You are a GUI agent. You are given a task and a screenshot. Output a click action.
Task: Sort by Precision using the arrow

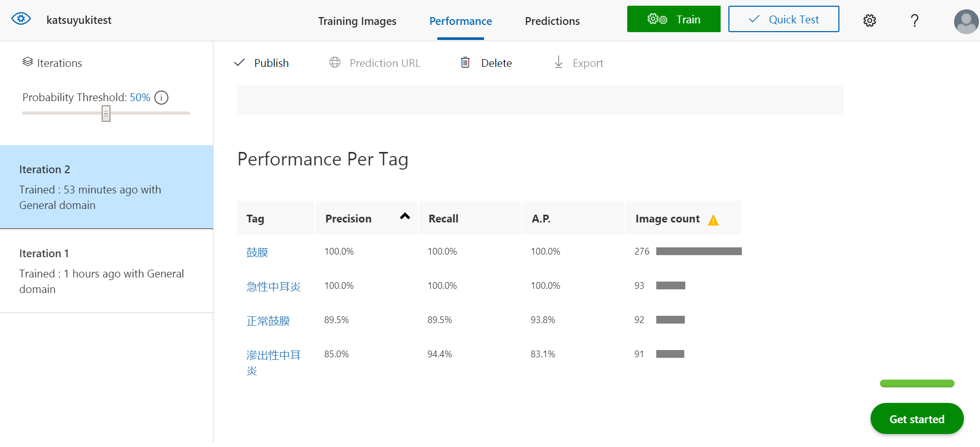click(405, 217)
